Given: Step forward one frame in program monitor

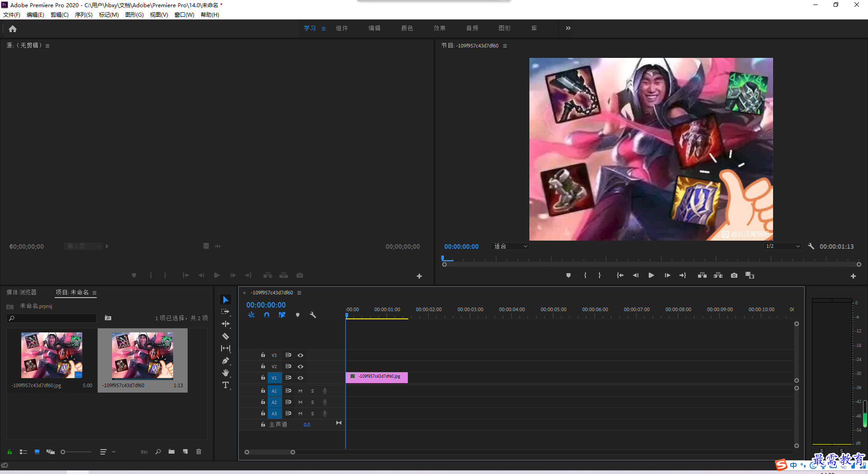Looking at the screenshot, I should point(667,275).
